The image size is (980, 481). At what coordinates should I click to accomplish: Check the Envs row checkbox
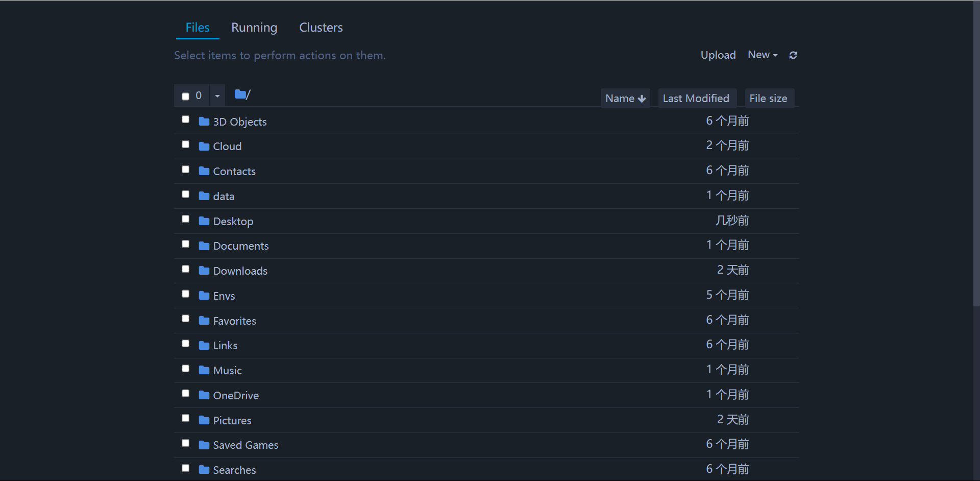185,294
